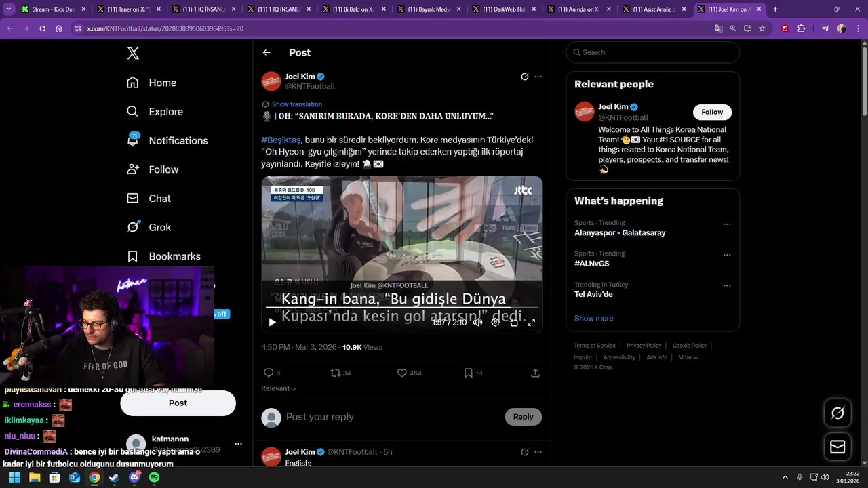Play the video
Screen dimensions: 868x488
point(272,322)
